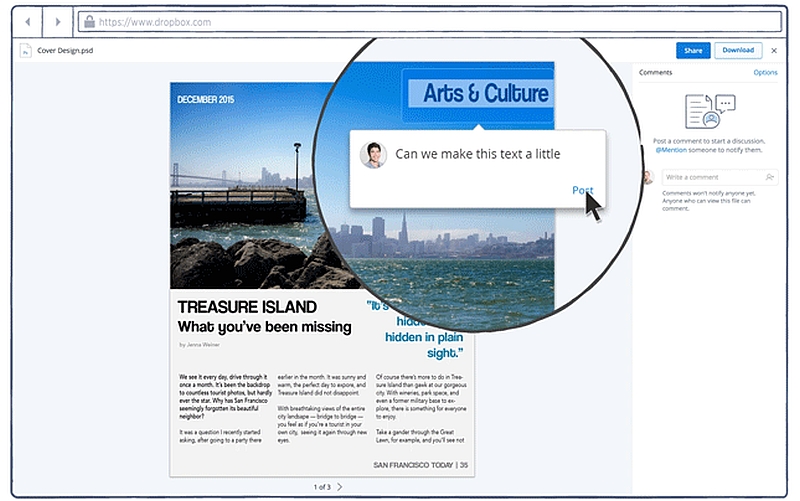Click the blue Share button
This screenshot has width=800, height=501.
693,51
